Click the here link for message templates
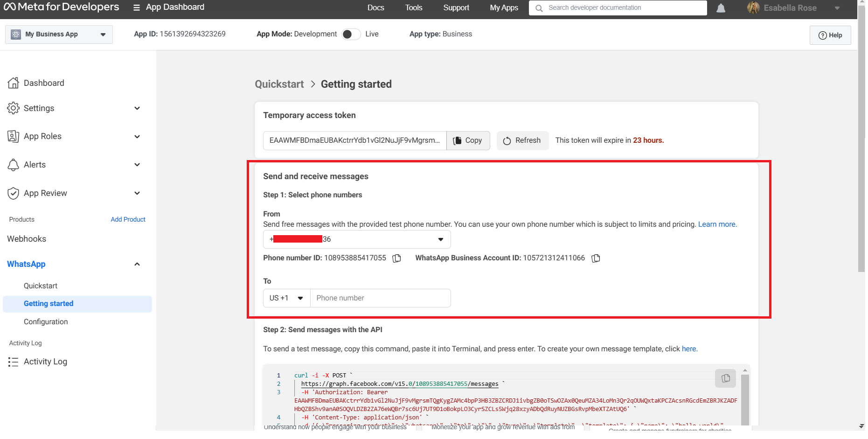868x439 pixels. [x=689, y=349]
